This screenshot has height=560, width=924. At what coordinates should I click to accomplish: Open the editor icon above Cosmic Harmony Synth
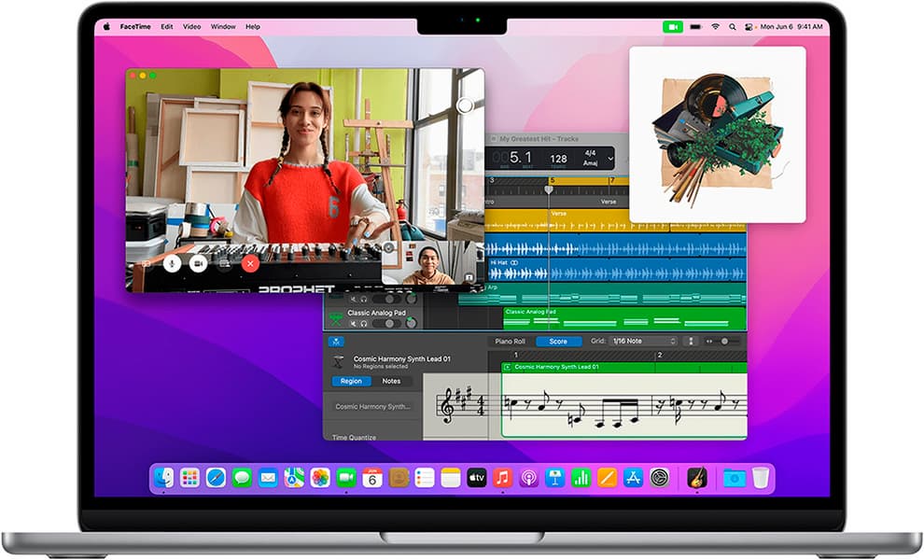click(337, 342)
